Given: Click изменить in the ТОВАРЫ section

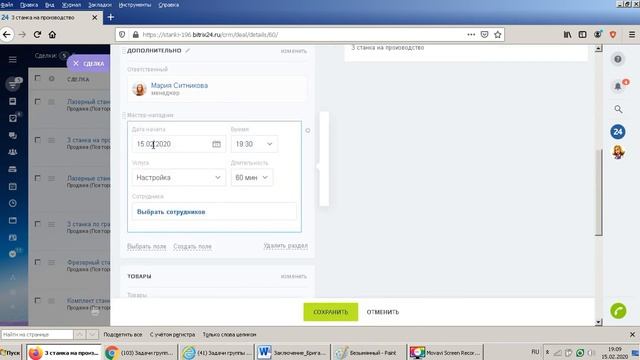Looking at the screenshot, I should 293,276.
